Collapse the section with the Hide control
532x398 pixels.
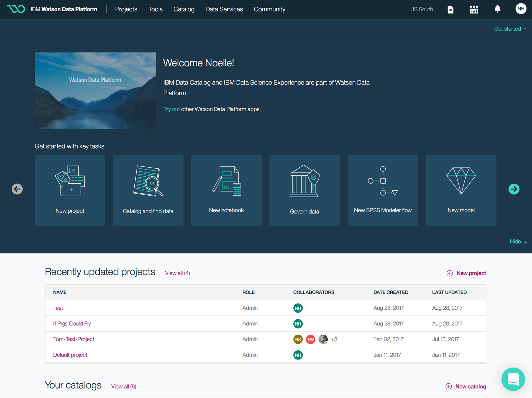click(x=518, y=242)
